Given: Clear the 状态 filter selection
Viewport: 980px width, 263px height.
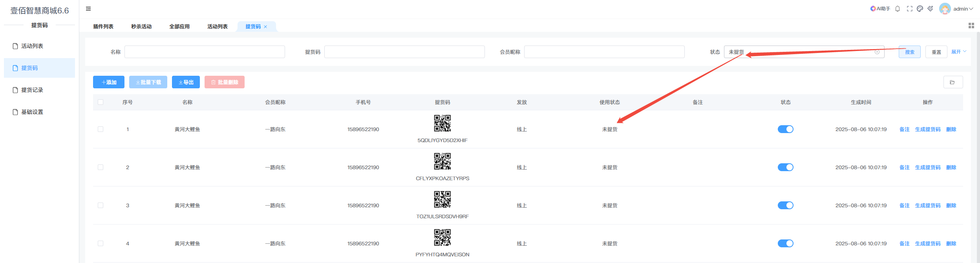Looking at the screenshot, I should point(877,52).
